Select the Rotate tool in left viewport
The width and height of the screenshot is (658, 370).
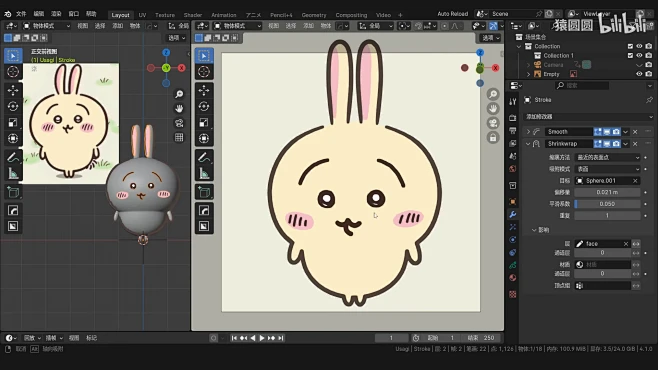13,106
